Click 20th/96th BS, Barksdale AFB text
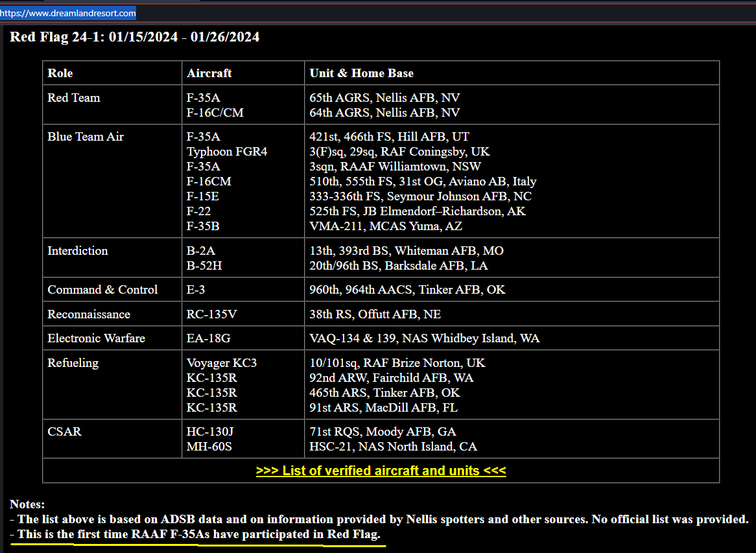The width and height of the screenshot is (756, 553). click(x=399, y=266)
